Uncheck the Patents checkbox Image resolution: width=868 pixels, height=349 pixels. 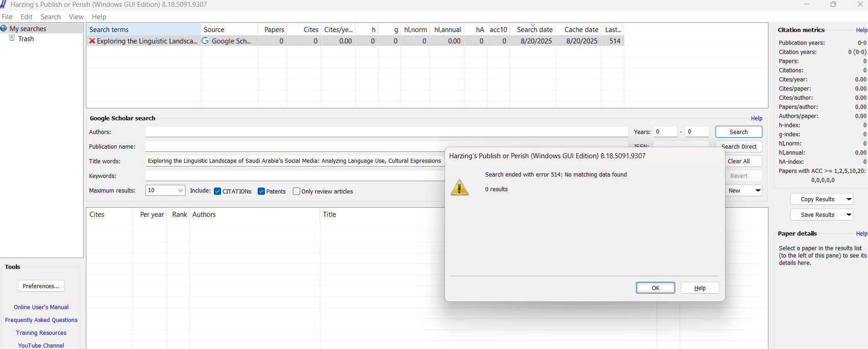pyautogui.click(x=261, y=191)
